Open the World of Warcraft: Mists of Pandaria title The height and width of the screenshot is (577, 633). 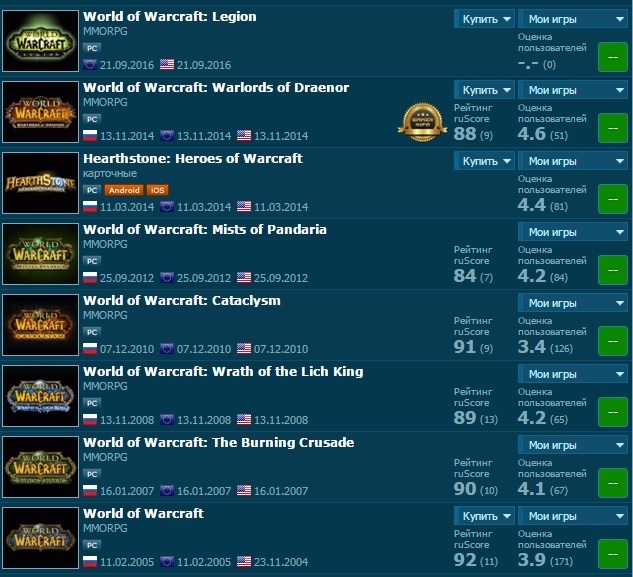point(205,229)
